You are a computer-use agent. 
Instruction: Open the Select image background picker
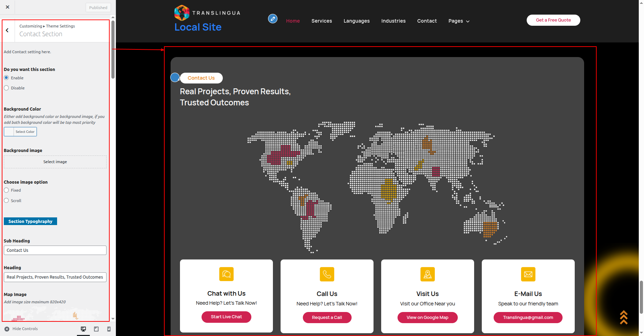[55, 162]
